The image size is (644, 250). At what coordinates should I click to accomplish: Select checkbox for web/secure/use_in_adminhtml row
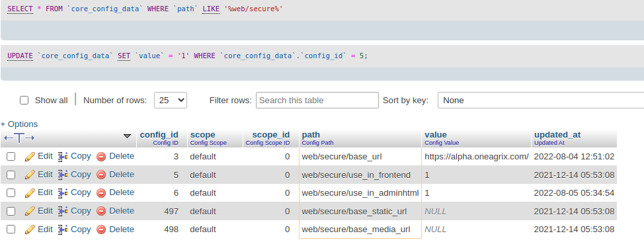tap(11, 193)
